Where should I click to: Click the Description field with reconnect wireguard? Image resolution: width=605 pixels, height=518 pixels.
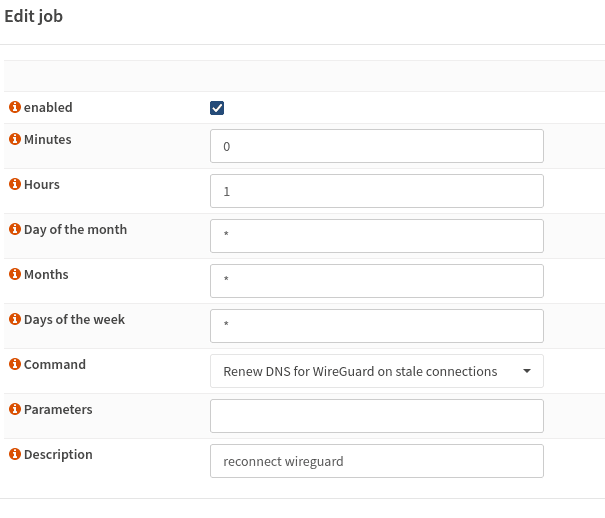click(377, 461)
